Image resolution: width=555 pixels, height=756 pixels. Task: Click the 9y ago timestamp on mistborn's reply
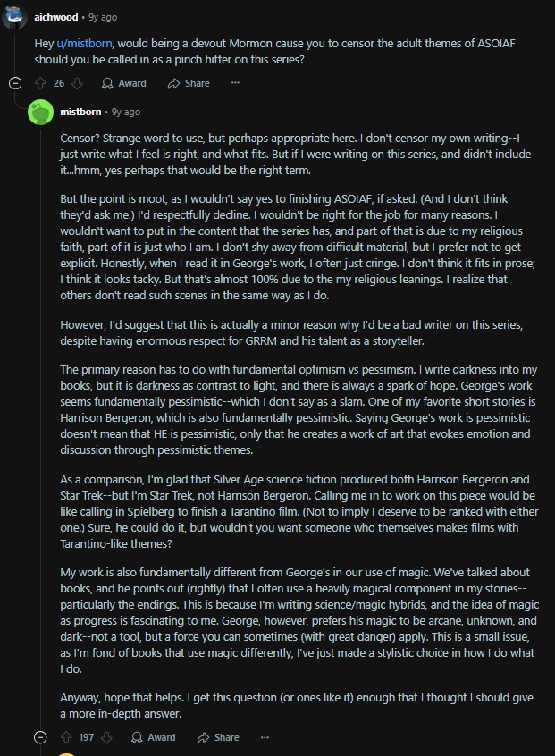tap(126, 112)
